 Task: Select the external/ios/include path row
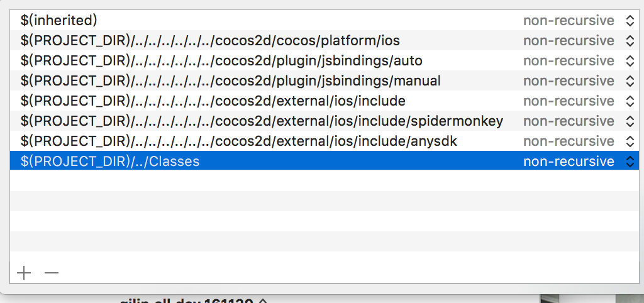(213, 101)
